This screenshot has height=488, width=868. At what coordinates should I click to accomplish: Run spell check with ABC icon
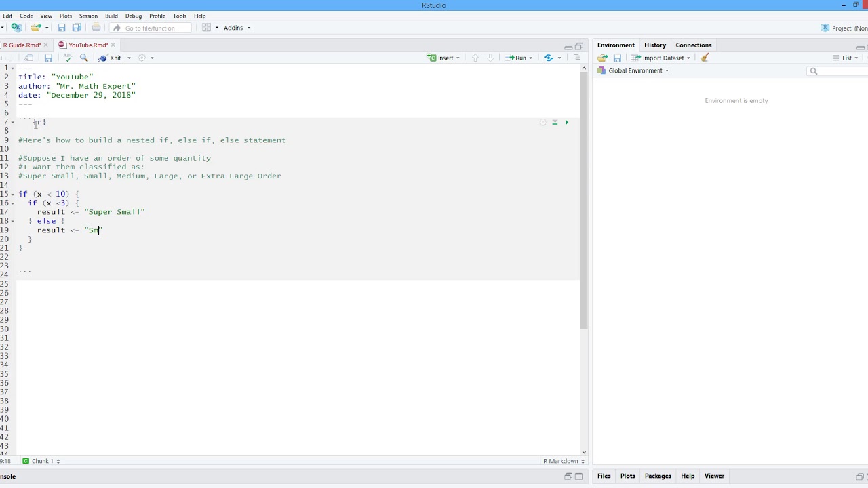tap(68, 58)
